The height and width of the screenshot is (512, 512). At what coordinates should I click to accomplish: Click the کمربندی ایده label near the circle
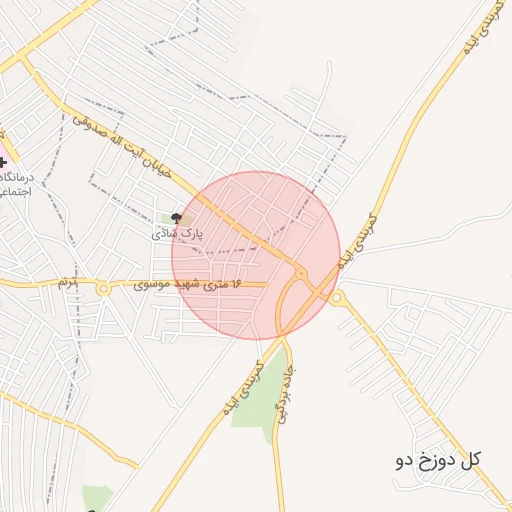click(357, 241)
